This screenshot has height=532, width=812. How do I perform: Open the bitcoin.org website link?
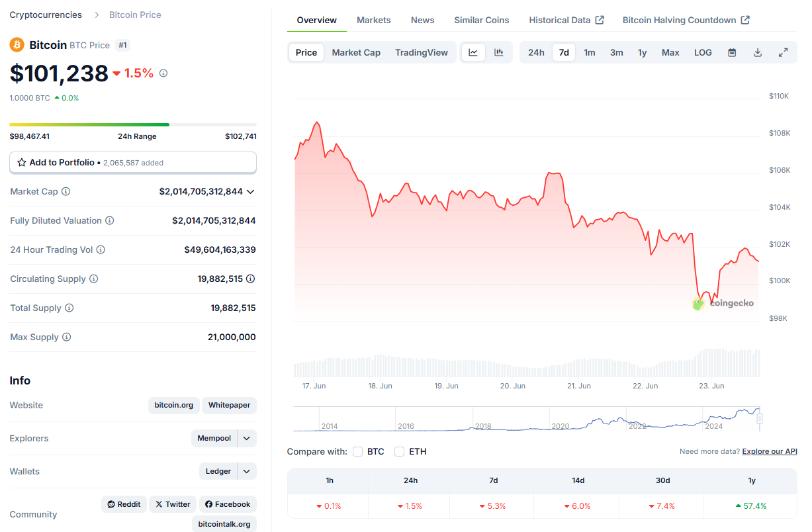point(174,405)
